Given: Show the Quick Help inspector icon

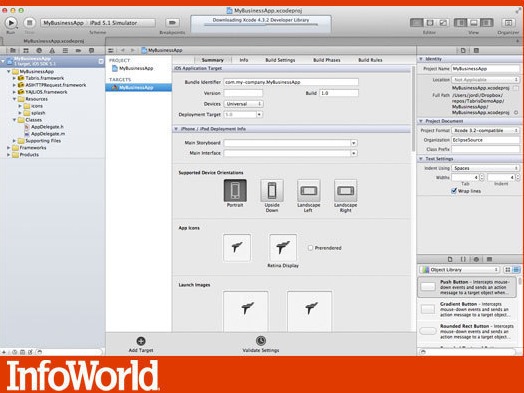Looking at the screenshot, I should click(476, 50).
